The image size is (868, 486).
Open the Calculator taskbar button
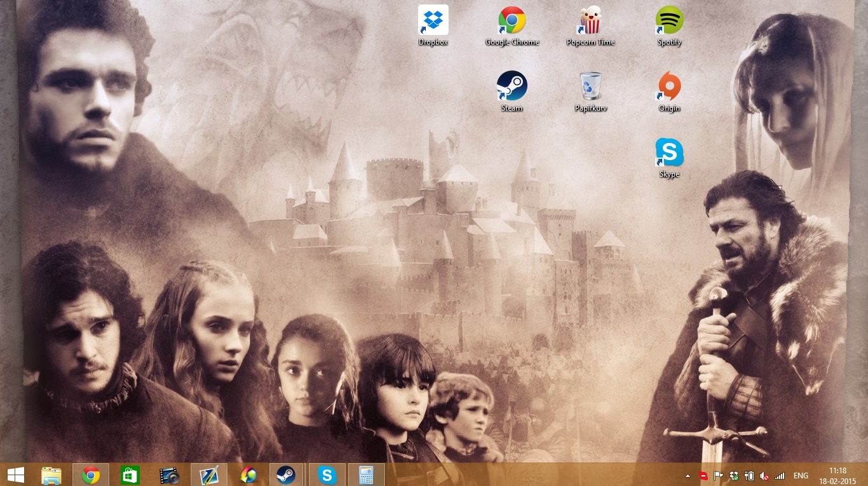(367, 475)
